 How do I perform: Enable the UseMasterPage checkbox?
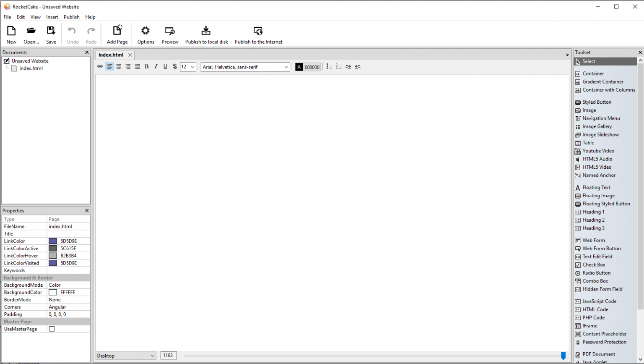pyautogui.click(x=52, y=329)
